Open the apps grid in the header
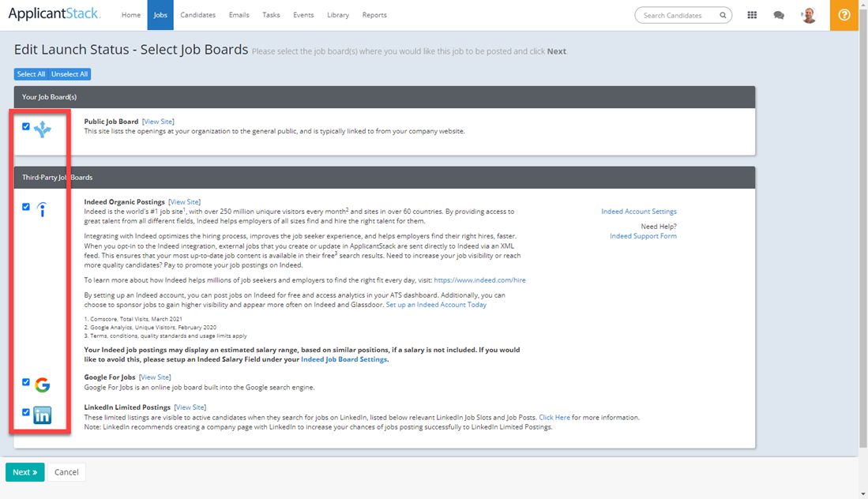This screenshot has height=499, width=868. coord(752,14)
